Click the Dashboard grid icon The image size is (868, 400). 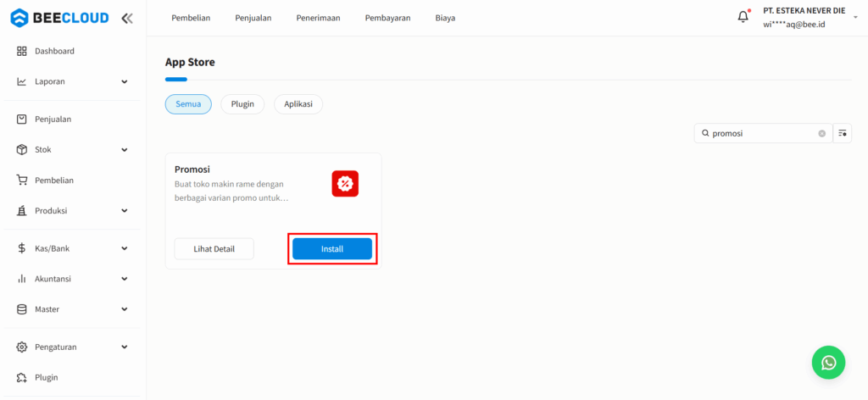[x=21, y=51]
